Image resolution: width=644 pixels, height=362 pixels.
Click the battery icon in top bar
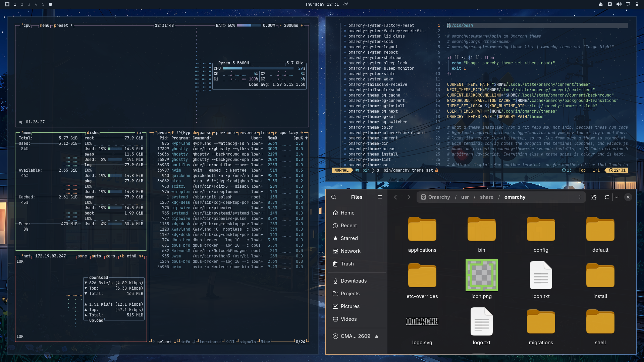[637, 4]
